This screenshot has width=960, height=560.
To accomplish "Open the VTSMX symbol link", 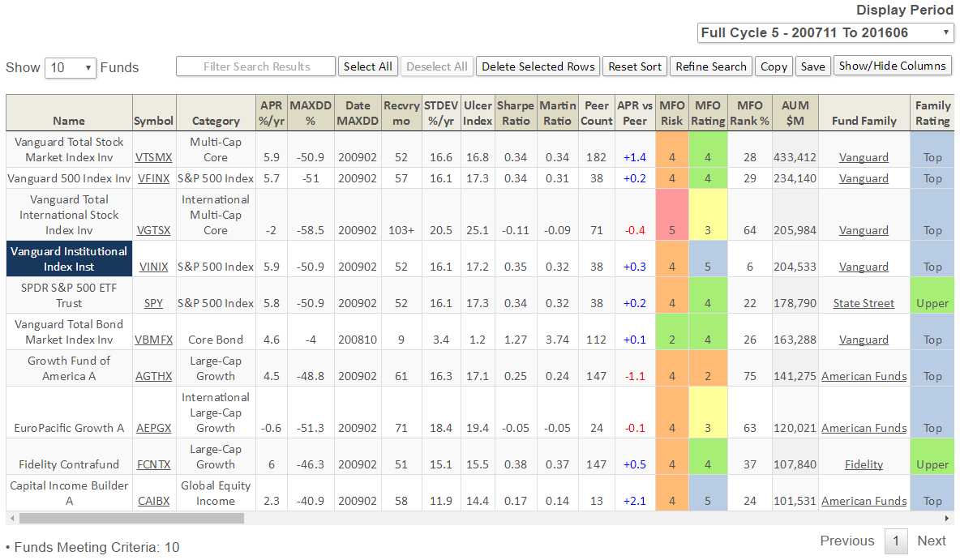I will 153,158.
